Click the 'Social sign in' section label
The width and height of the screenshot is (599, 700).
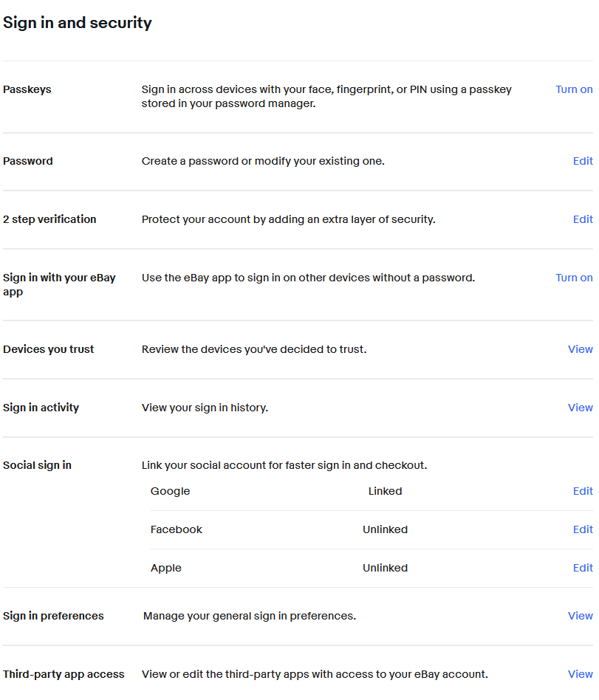37,465
